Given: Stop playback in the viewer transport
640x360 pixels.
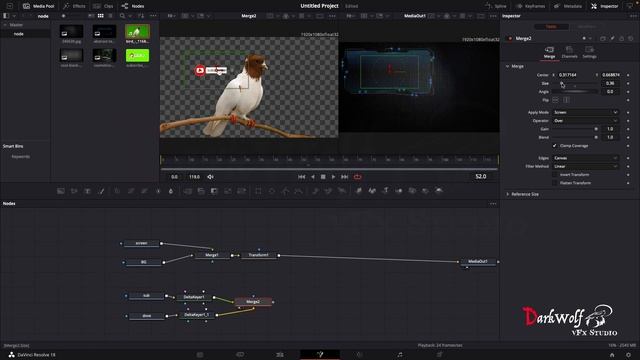Looking at the screenshot, I should pyautogui.click(x=323, y=177).
